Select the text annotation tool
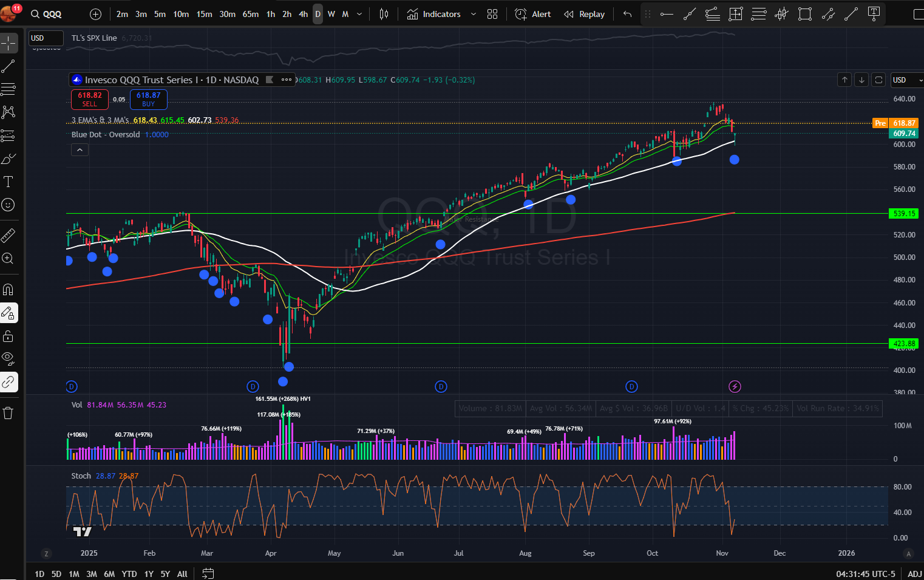This screenshot has width=924, height=580. click(8, 182)
